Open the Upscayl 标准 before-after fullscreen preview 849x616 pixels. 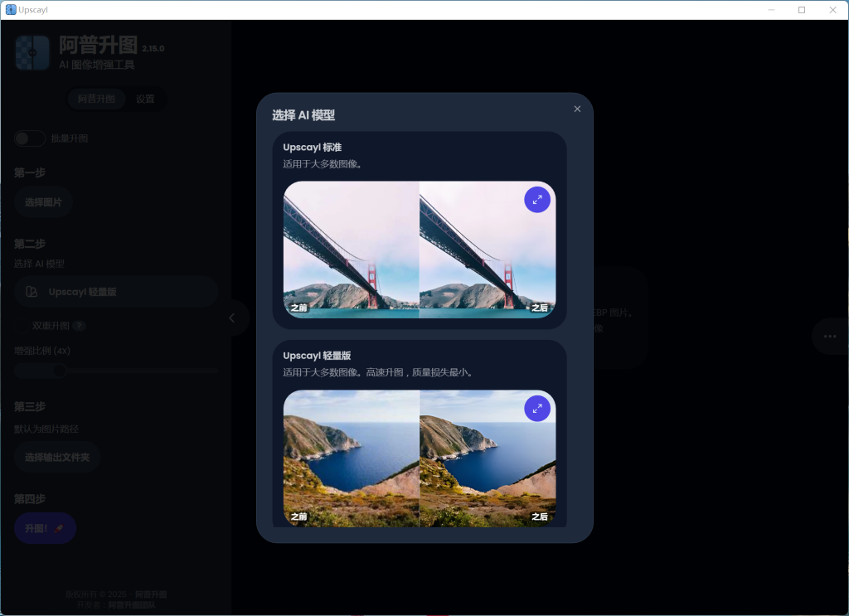click(x=537, y=199)
